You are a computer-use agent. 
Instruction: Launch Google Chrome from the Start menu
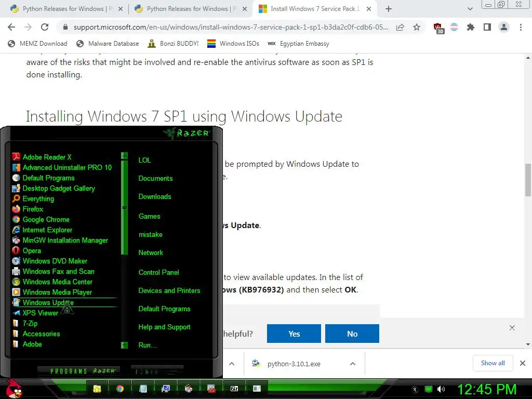coord(41,220)
